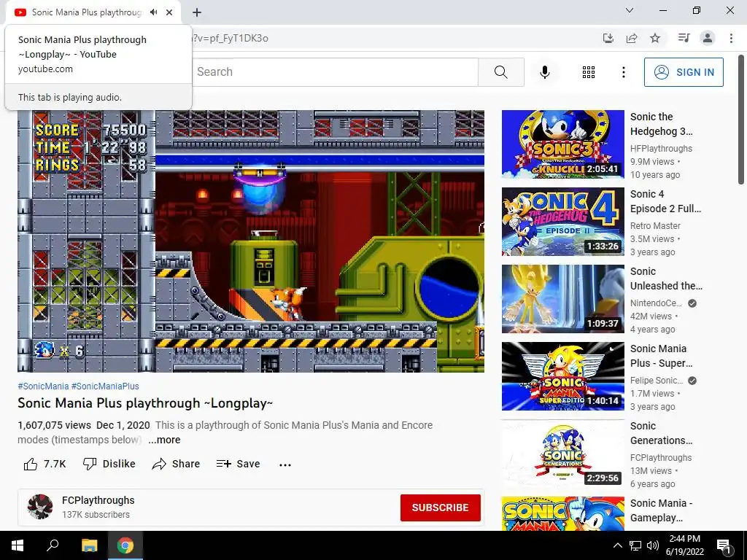747x560 pixels.
Task: Click the Retro Master channel text
Action: [x=655, y=226]
